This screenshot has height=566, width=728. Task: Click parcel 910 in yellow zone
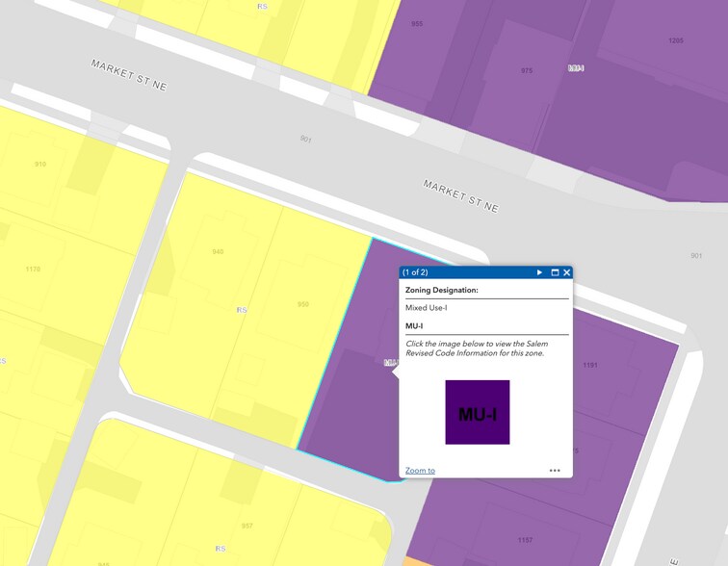click(x=40, y=165)
